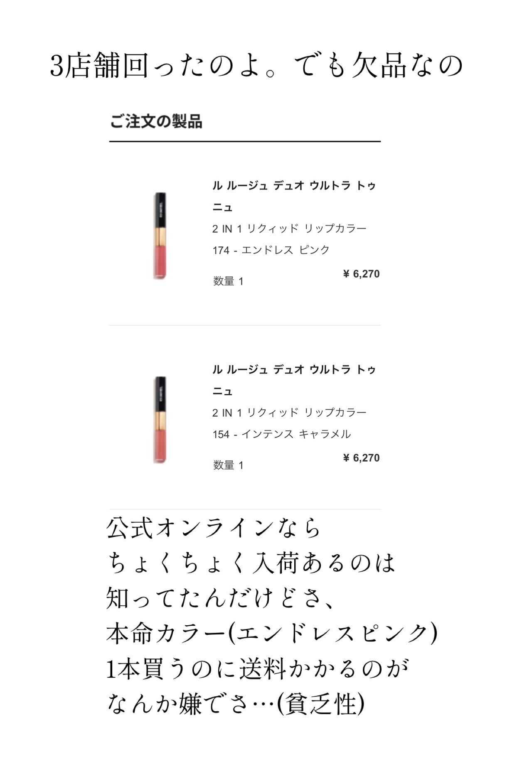Click the ご注文の製品 section heading
This screenshot has height=757, width=532.
coord(156,122)
